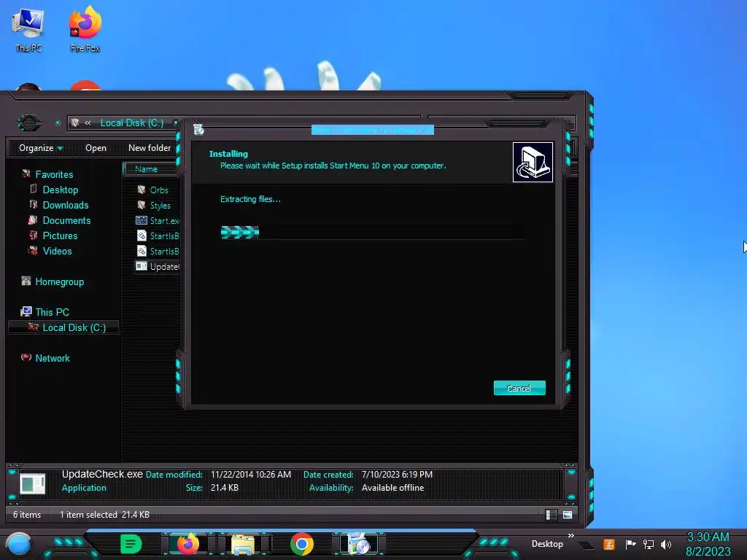Open the This PC desktop icon
This screenshot has height=560, width=747.
point(28,29)
